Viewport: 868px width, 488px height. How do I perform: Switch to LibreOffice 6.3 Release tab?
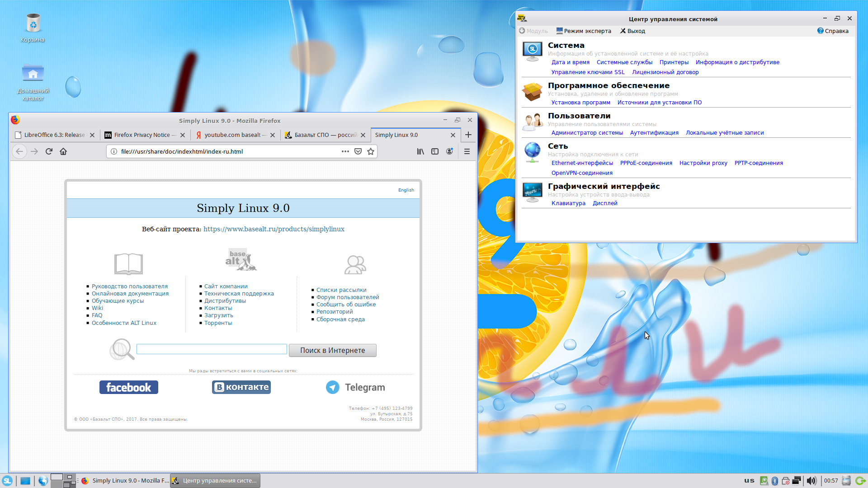click(54, 135)
